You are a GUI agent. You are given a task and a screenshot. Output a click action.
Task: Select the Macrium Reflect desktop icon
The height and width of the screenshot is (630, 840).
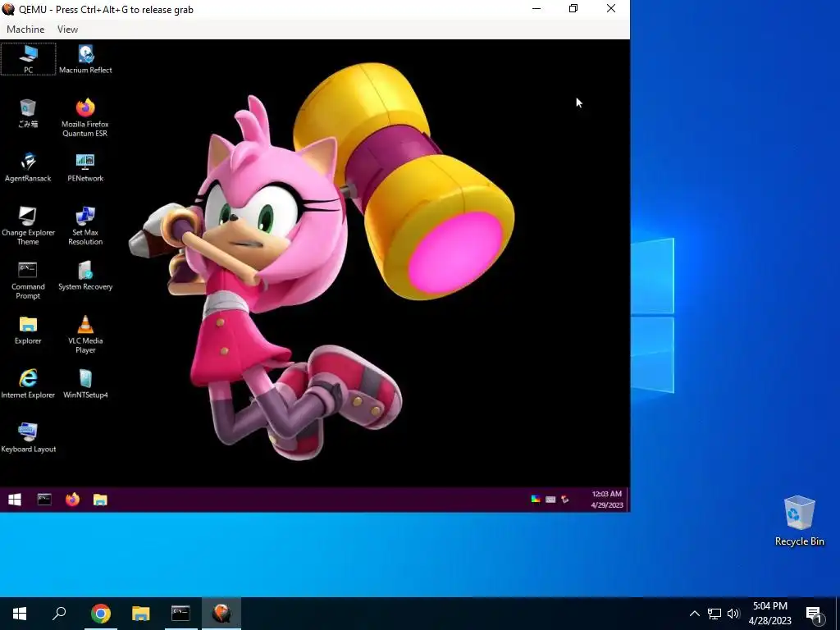tap(85, 59)
